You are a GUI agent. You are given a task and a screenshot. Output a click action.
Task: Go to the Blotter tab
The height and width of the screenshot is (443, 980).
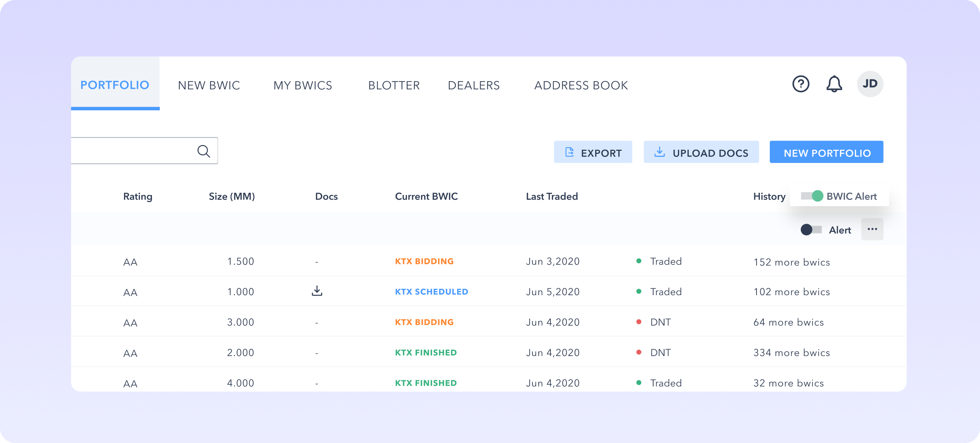click(394, 85)
